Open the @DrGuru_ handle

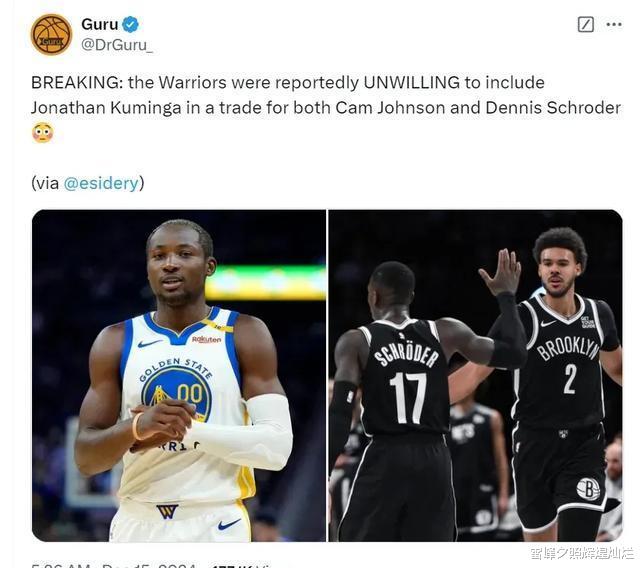coord(117,45)
